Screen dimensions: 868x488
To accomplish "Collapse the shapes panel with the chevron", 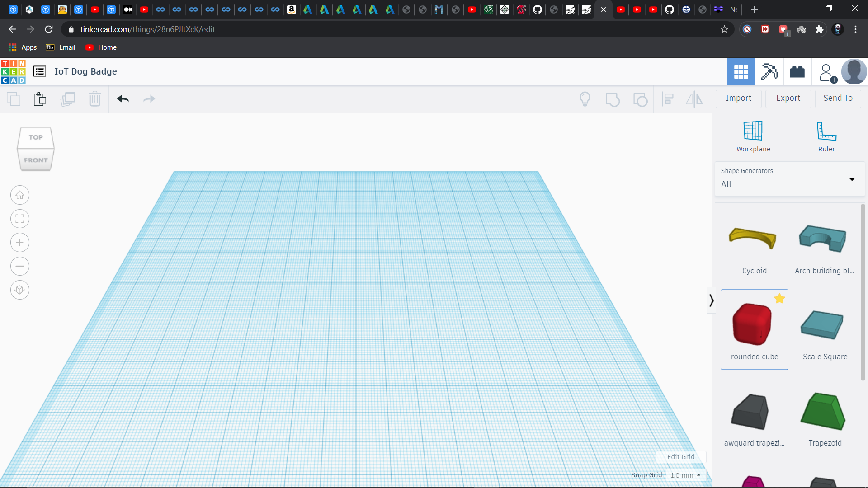I will [x=711, y=300].
